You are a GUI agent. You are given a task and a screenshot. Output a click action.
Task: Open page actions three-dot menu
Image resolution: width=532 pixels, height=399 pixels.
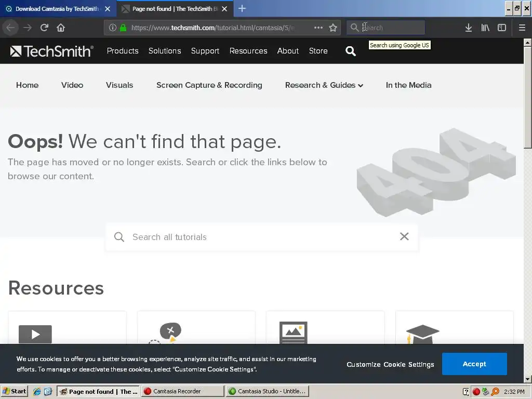click(x=318, y=28)
